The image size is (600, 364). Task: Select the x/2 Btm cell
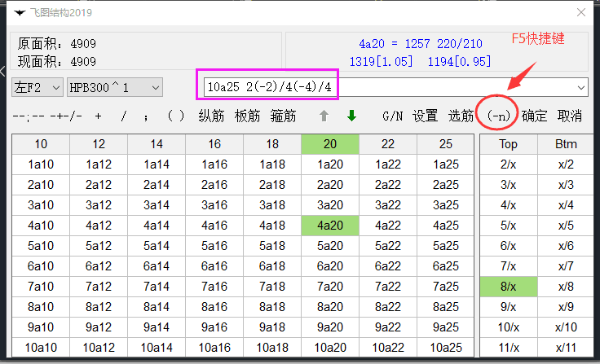click(x=566, y=164)
